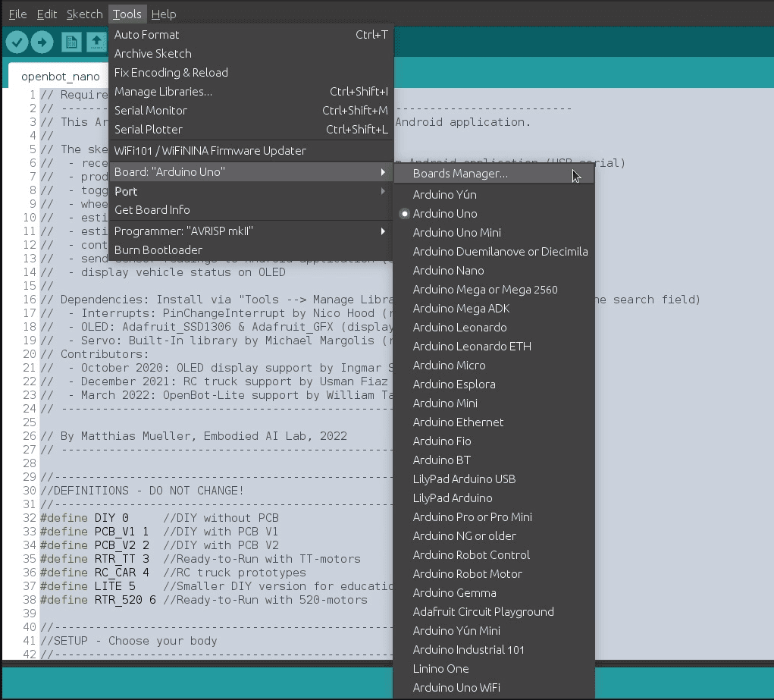This screenshot has height=700, width=774.
Task: Select the Arduino Robot Control board
Action: click(494, 554)
